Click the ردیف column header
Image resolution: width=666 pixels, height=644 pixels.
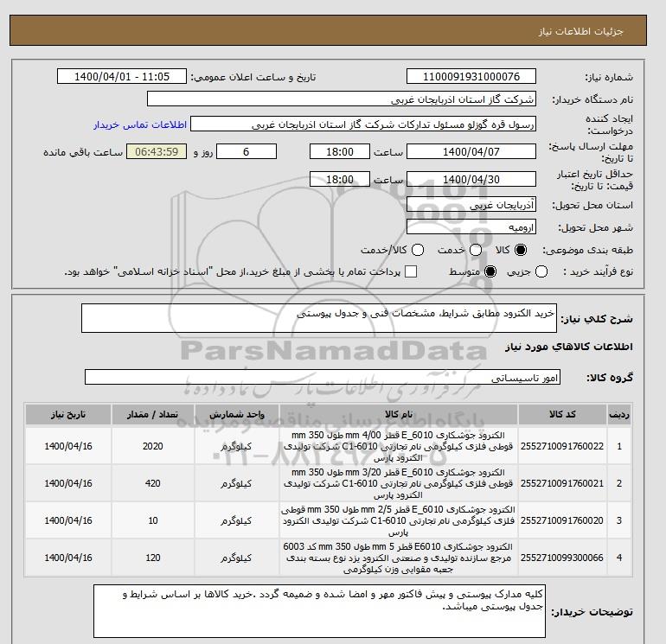point(619,414)
